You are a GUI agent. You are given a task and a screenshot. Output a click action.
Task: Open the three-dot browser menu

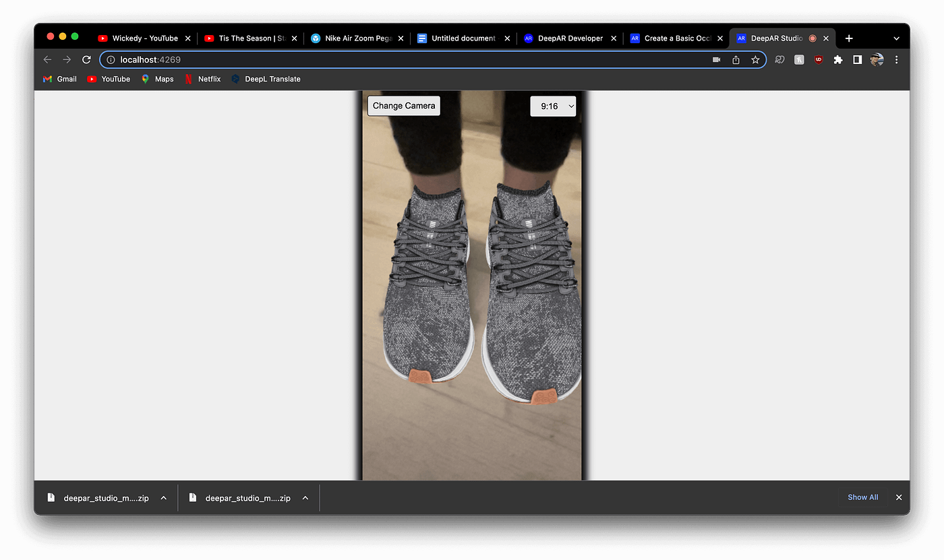(897, 59)
